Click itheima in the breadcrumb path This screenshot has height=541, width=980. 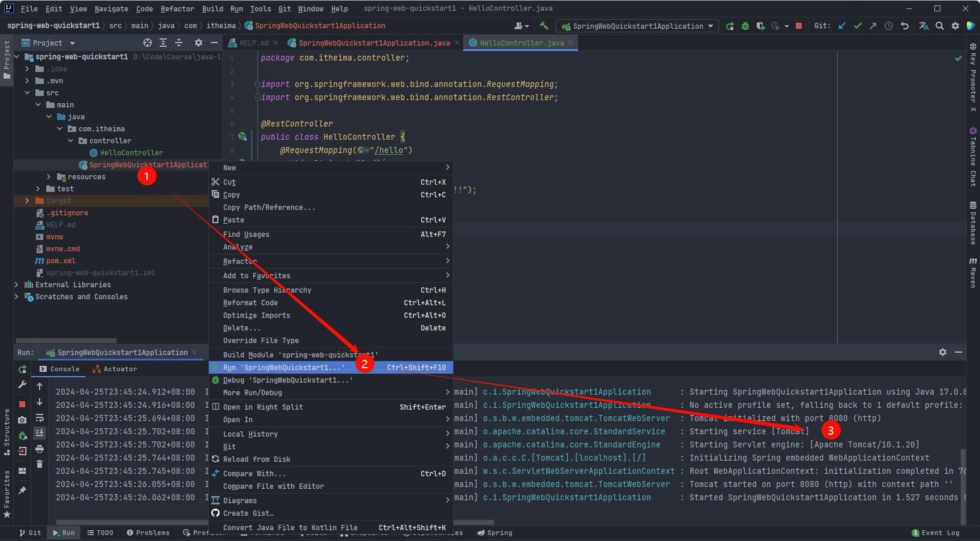pyautogui.click(x=221, y=26)
